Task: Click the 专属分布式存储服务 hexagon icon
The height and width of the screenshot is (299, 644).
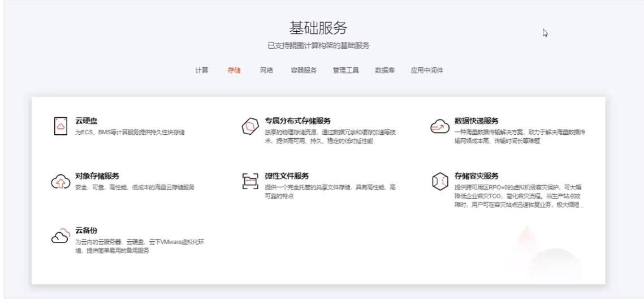Action: [x=250, y=126]
